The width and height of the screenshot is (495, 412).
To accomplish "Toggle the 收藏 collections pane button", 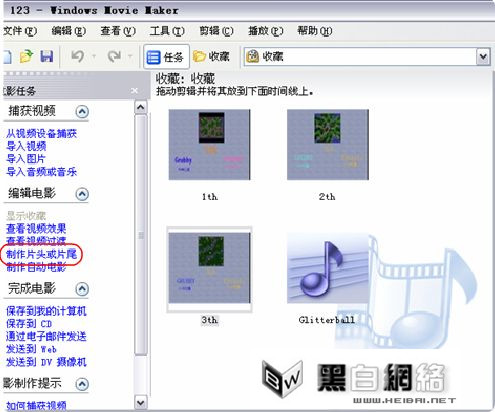I will point(212,57).
